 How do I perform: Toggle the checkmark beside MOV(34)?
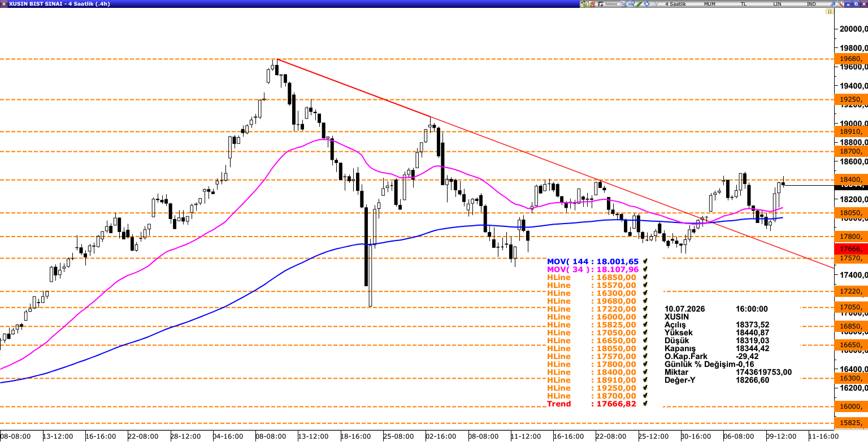pyautogui.click(x=645, y=269)
